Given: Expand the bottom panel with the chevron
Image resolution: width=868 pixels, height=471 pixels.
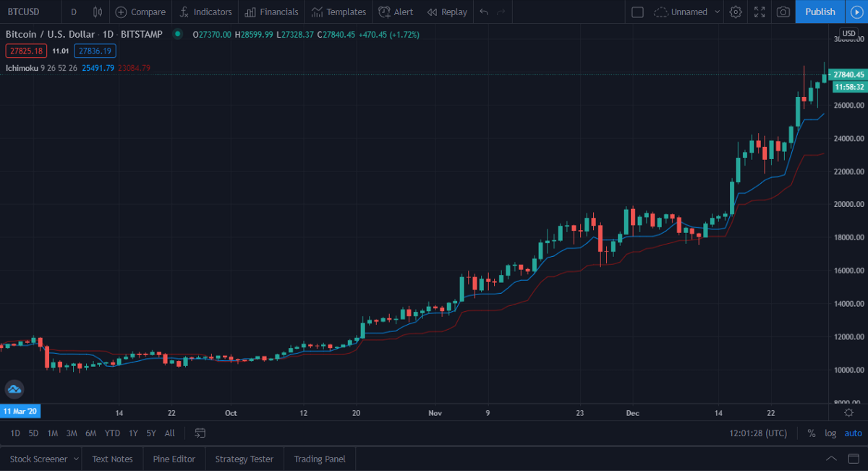Looking at the screenshot, I should click(x=833, y=459).
